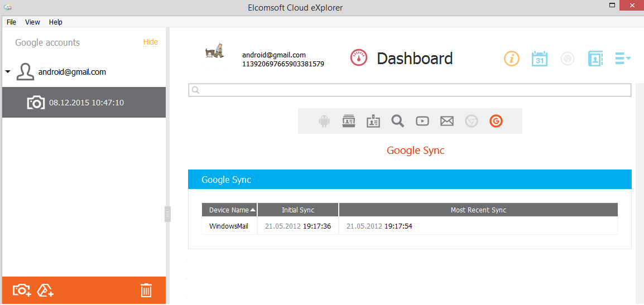
Task: Click the blue Google Sync section header
Action: point(410,180)
